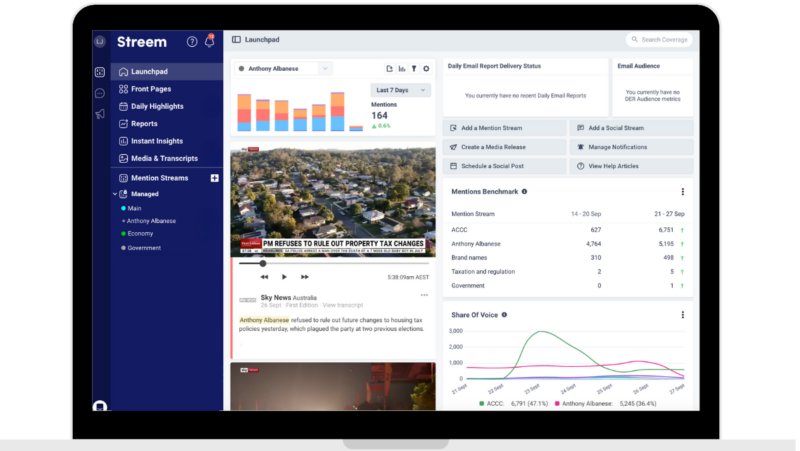Image resolution: width=800 pixels, height=451 pixels.
Task: Toggle ACCC legend in Share Of Voice
Action: click(513, 404)
